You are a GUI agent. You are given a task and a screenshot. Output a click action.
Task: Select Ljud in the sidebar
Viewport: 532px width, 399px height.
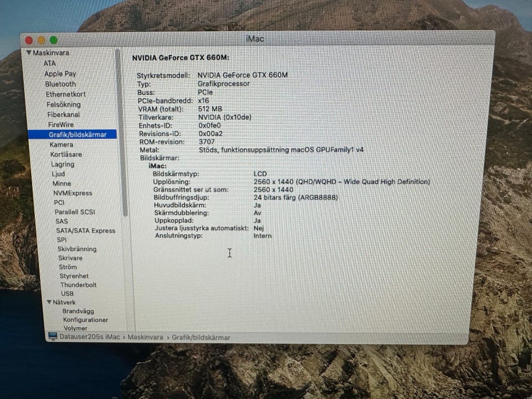click(x=58, y=173)
